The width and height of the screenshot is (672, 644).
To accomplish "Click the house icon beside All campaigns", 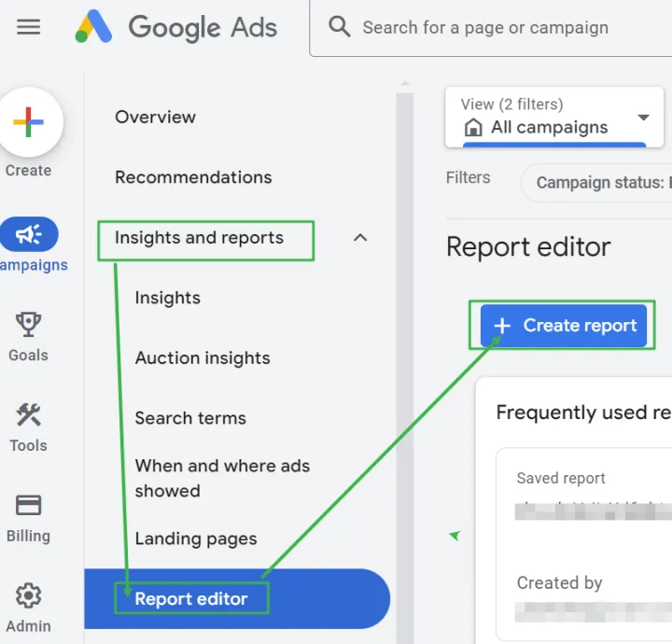I will [473, 128].
